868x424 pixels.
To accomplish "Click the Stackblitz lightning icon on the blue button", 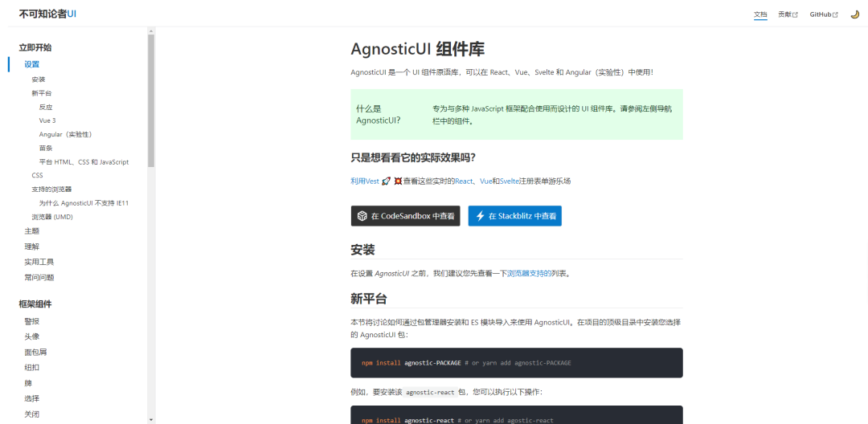I will point(480,216).
